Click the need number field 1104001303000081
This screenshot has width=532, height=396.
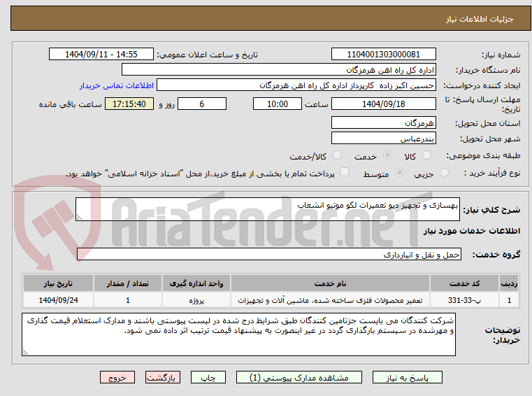click(x=383, y=54)
